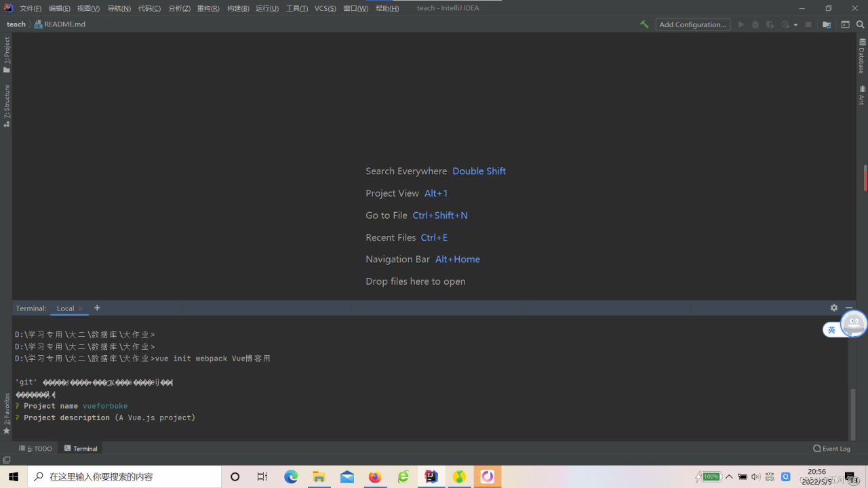Click the Double Shift shortcut hint
The image size is (868, 488).
click(x=479, y=171)
